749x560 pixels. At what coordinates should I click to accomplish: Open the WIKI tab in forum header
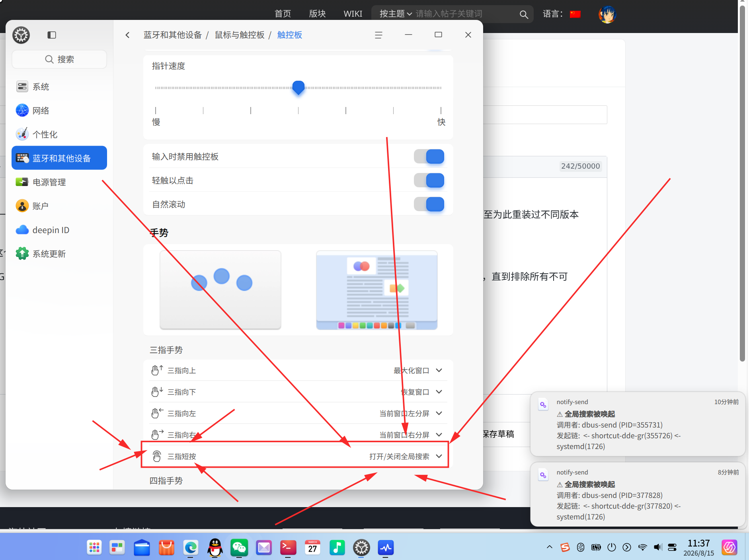[x=353, y=14]
